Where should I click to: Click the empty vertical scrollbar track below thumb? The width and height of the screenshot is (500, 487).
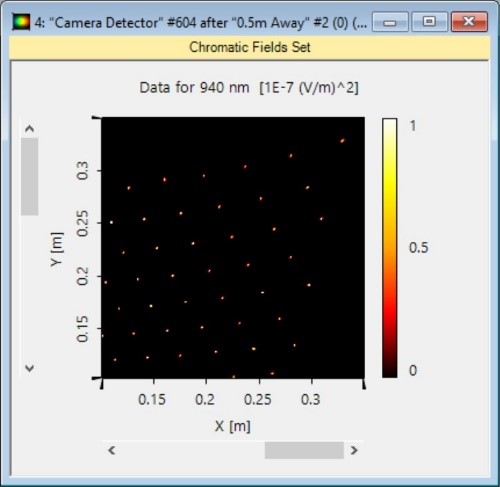[x=30, y=288]
